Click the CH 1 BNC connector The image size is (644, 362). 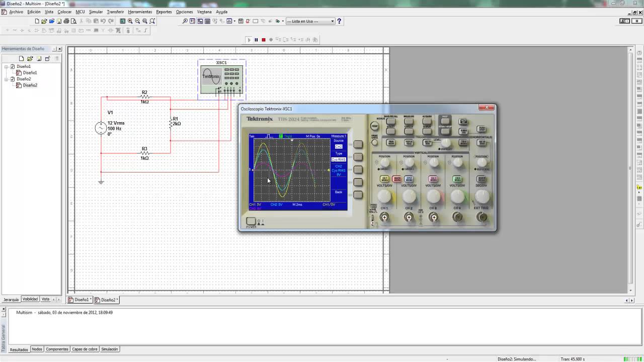384,217
